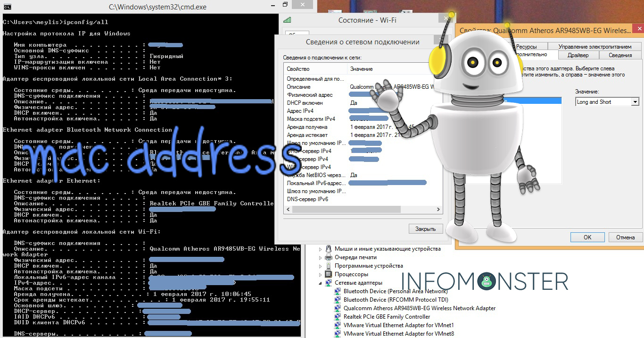Viewport: 644px width, 338px height.
Task: Click the Bluetooth Device (RFCOMM Protocol TDI) icon
Action: pyautogui.click(x=338, y=300)
